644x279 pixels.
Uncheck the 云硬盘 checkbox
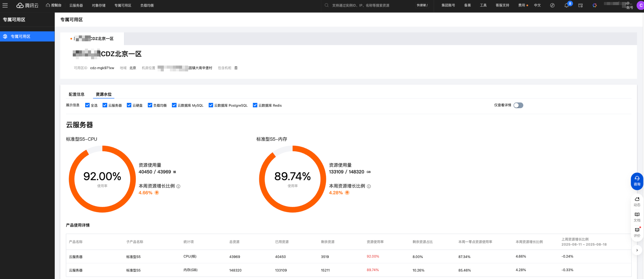click(x=129, y=105)
